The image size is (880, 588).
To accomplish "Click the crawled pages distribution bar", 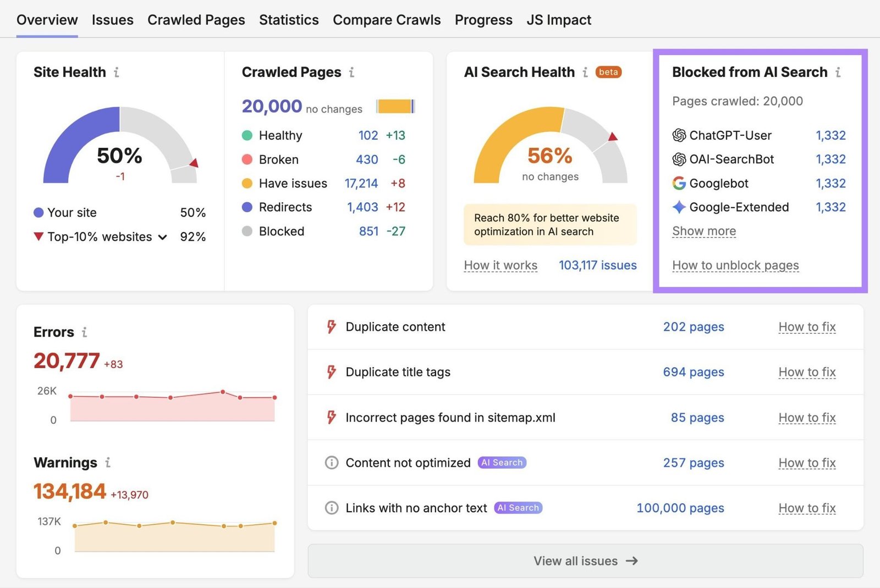I will tap(395, 106).
